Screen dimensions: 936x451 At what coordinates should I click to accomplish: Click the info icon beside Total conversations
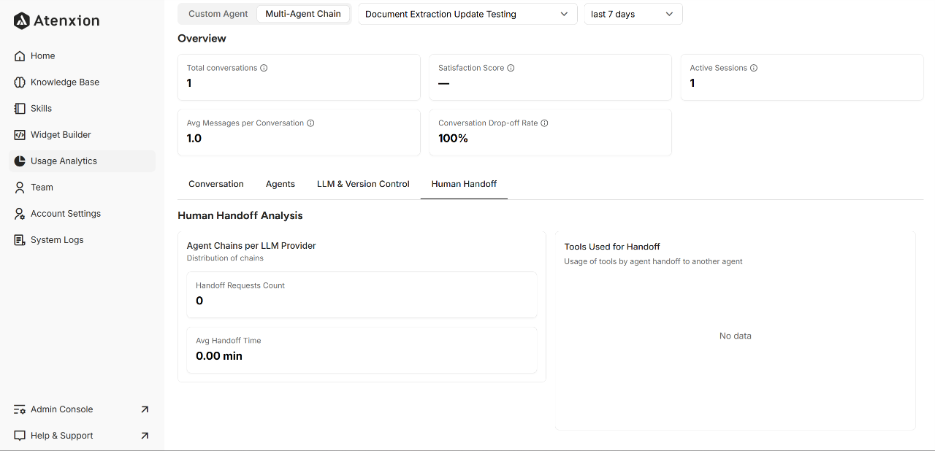264,68
